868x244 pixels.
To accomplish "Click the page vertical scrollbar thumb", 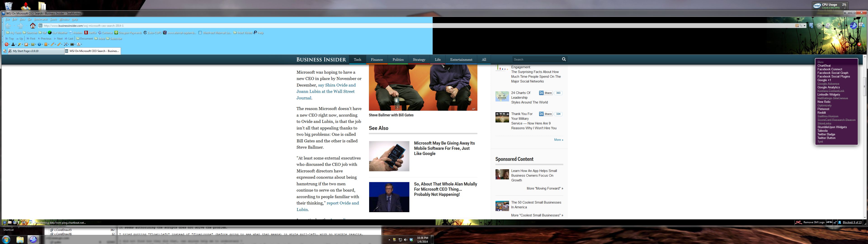I will click(x=865, y=87).
